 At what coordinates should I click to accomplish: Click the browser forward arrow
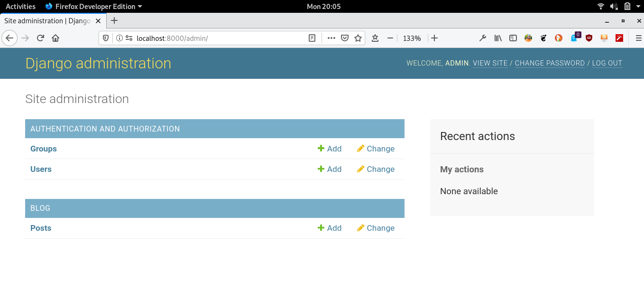(25, 38)
